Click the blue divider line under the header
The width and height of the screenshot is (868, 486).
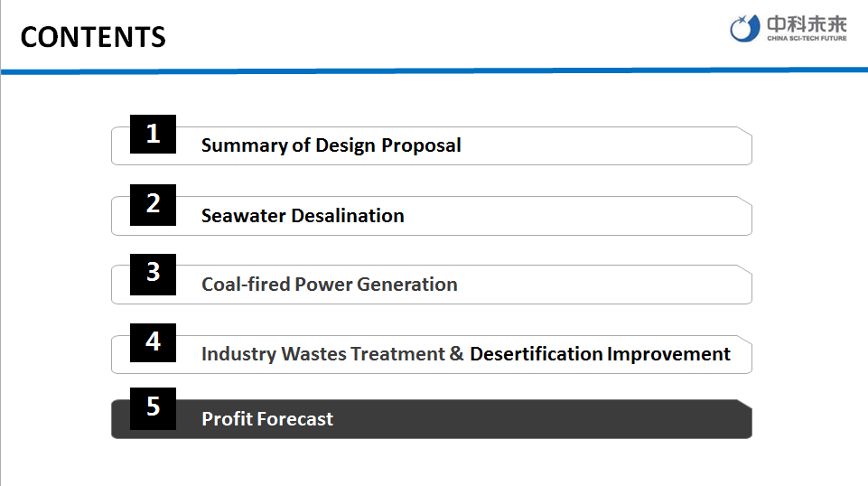click(x=434, y=70)
